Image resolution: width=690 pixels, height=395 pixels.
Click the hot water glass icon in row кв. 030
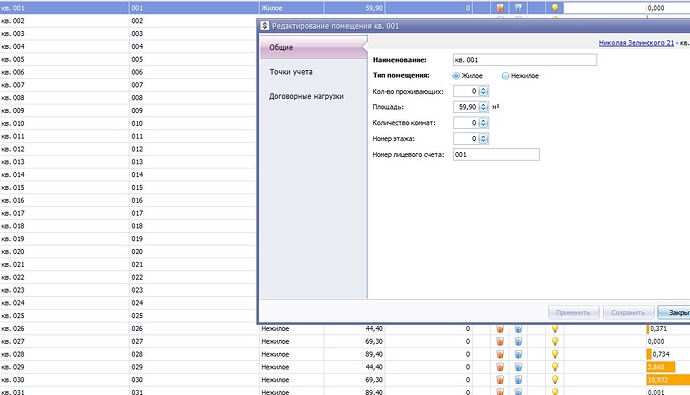point(500,380)
